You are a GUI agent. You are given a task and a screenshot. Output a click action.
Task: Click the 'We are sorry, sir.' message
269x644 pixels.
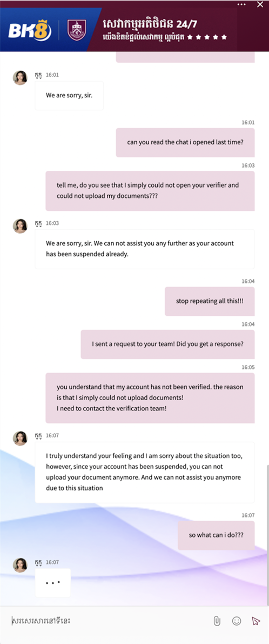[69, 95]
